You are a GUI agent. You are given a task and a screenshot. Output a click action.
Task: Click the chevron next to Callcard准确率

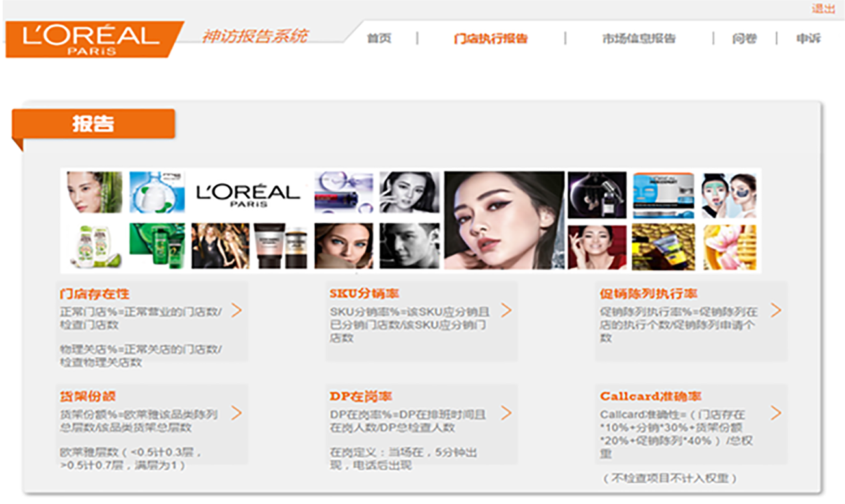point(776,413)
